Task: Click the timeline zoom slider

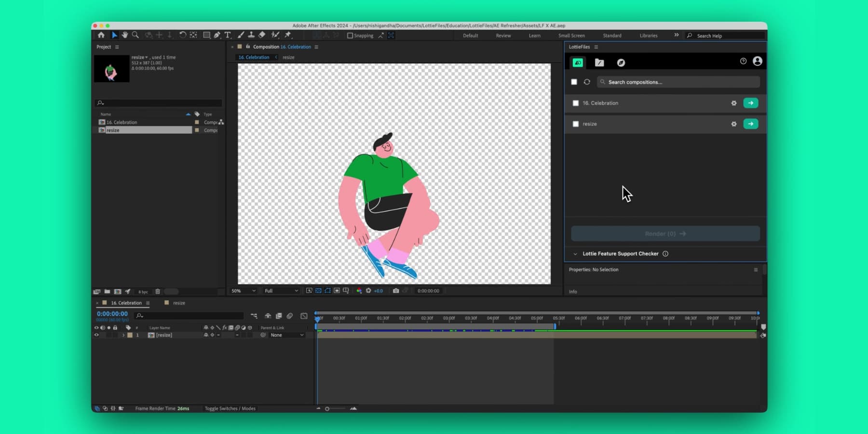Action: click(x=327, y=409)
